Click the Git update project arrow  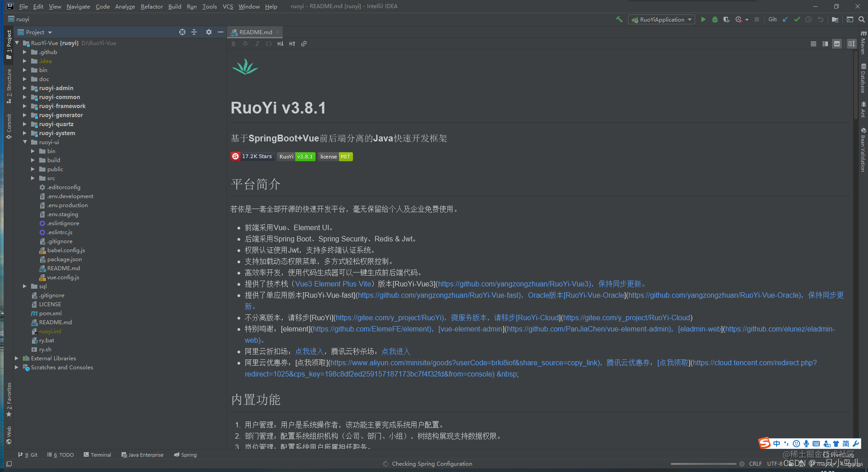tap(785, 19)
